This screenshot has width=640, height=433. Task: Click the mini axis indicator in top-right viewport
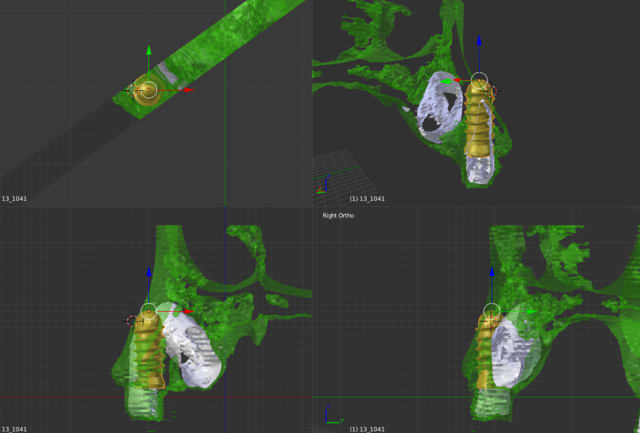coord(323,187)
